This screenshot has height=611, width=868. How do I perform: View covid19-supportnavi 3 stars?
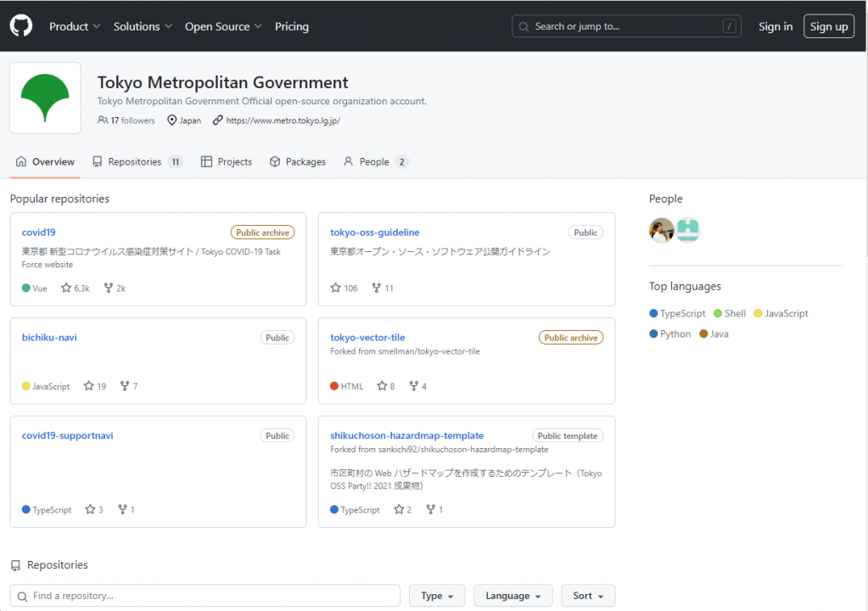[94, 509]
